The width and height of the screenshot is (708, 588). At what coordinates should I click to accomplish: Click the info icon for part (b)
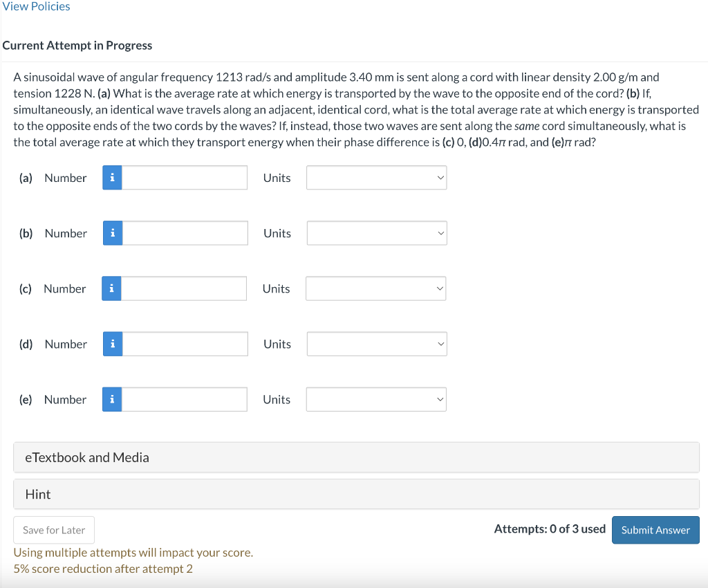click(x=113, y=233)
